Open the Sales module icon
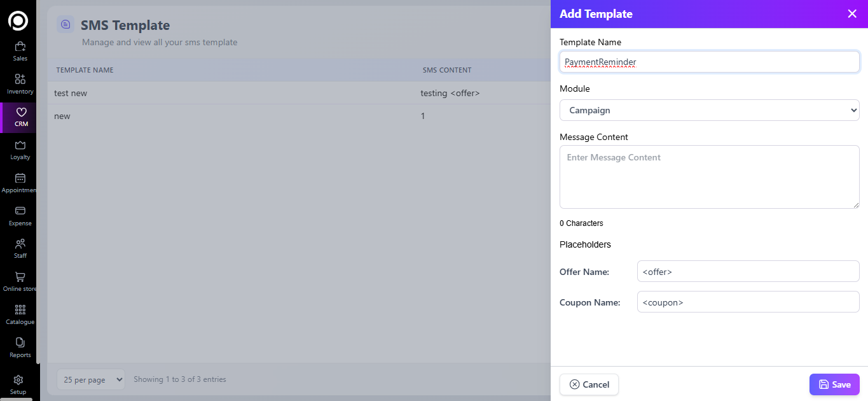868x401 pixels. 20,46
